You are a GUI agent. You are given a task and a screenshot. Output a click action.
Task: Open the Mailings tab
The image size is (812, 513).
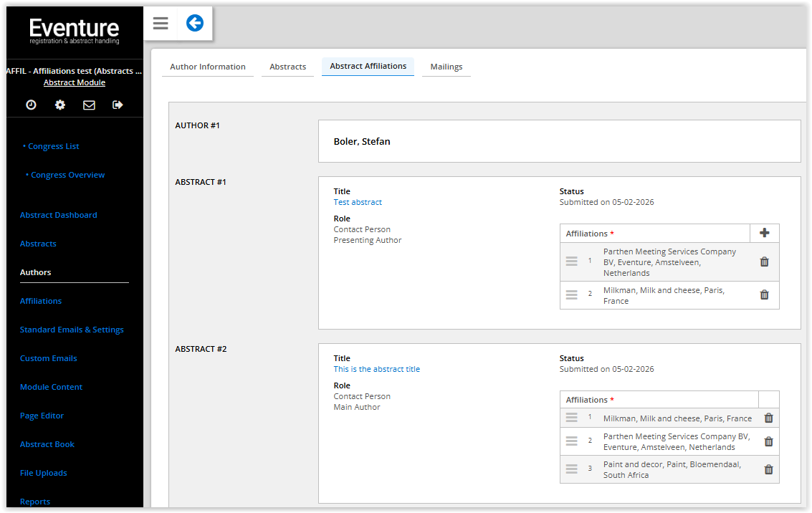point(446,67)
